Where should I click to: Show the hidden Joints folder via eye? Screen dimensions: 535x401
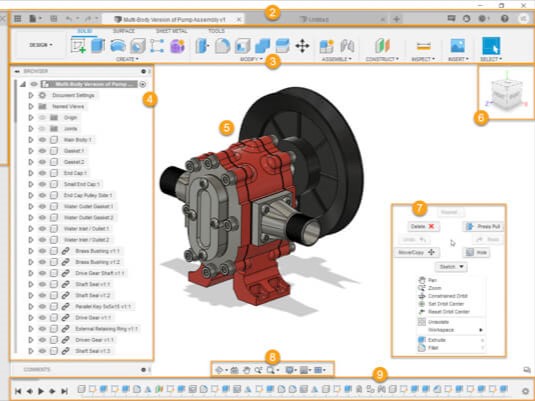[42, 129]
